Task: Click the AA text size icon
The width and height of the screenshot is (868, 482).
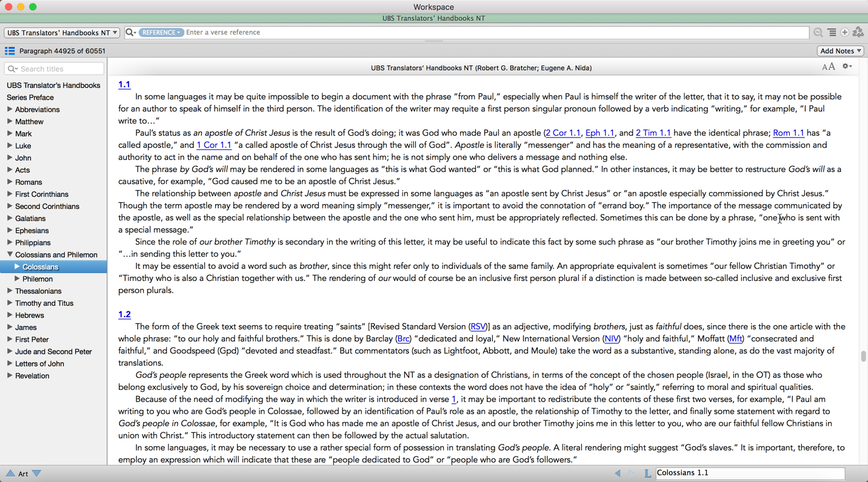Action: coord(828,67)
